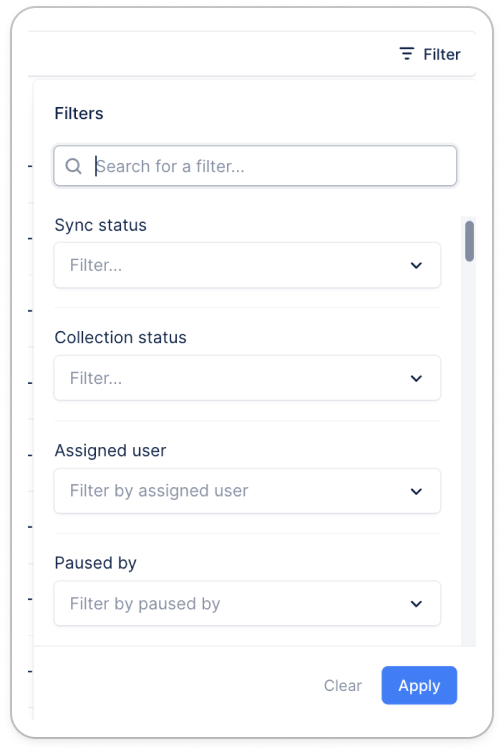Click the Filter lines icon at top
Viewport: 504px width, 754px height.
point(406,53)
